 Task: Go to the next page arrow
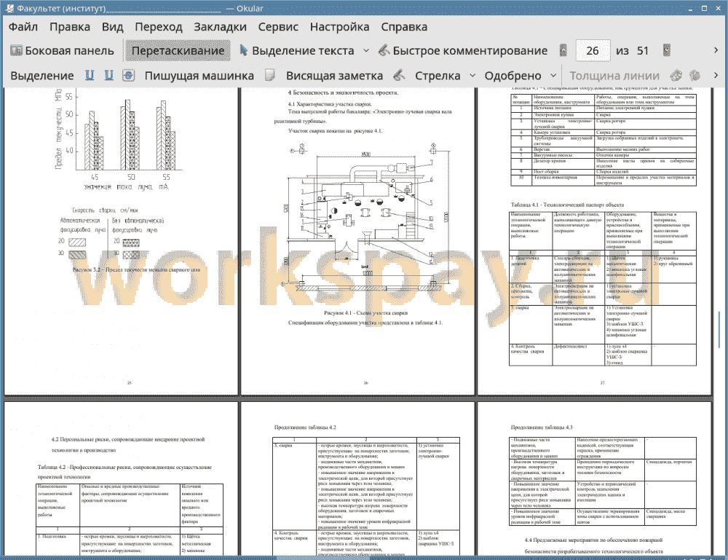(667, 50)
